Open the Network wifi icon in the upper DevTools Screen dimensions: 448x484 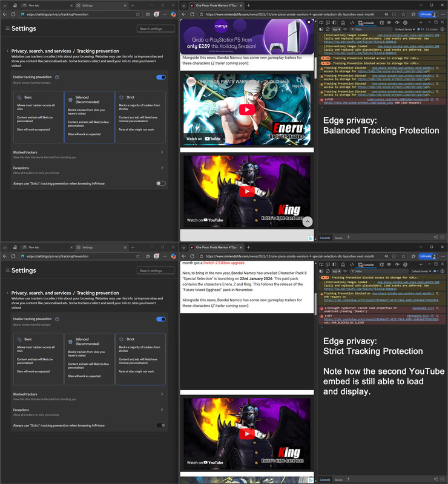pyautogui.click(x=389, y=22)
